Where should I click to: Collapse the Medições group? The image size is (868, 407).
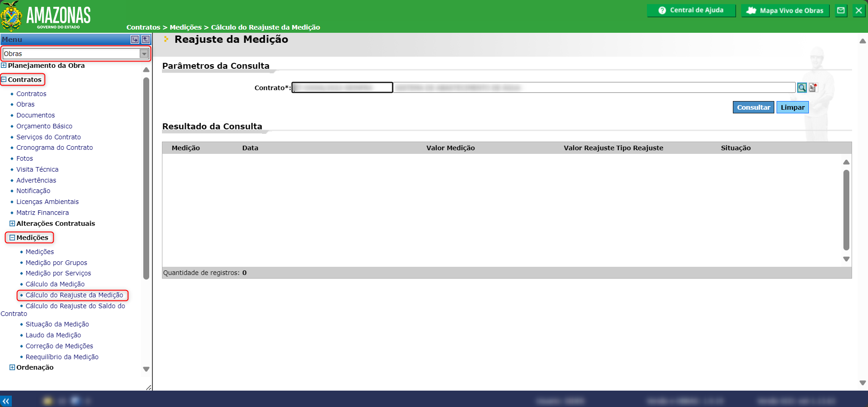tap(12, 238)
